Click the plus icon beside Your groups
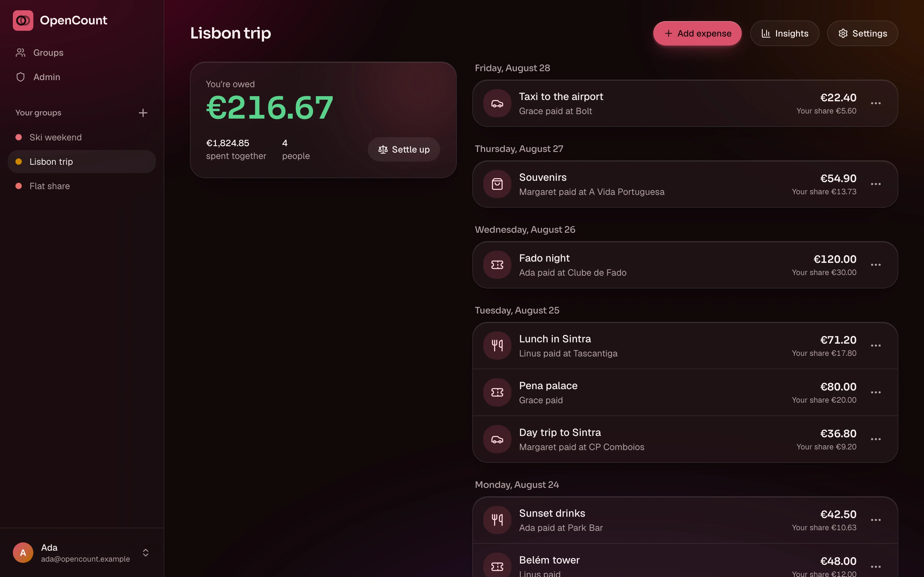This screenshot has width=924, height=577. coord(143,113)
